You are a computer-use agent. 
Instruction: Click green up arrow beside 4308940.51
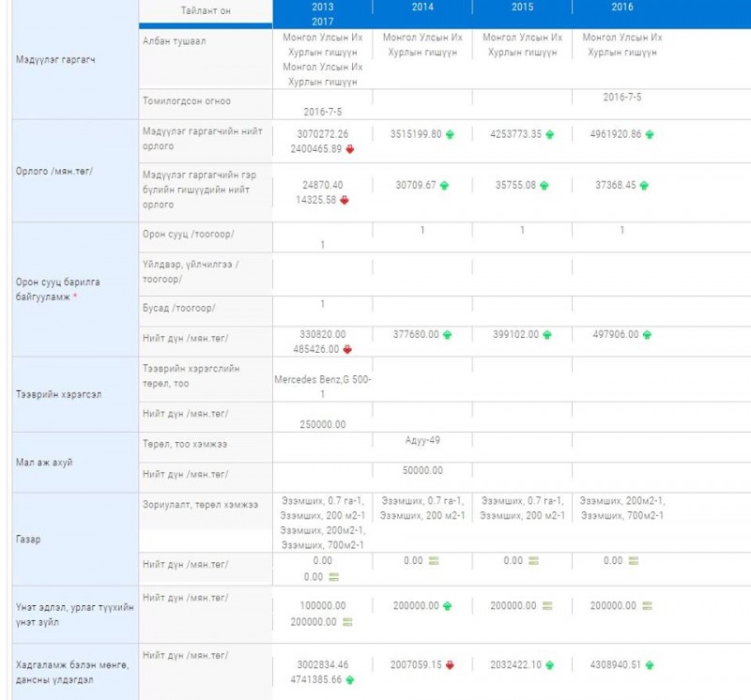click(650, 665)
